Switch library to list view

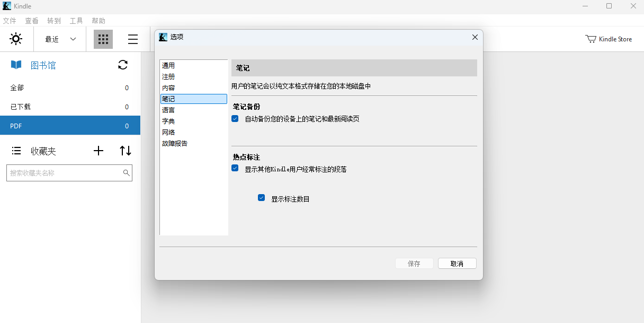(132, 39)
